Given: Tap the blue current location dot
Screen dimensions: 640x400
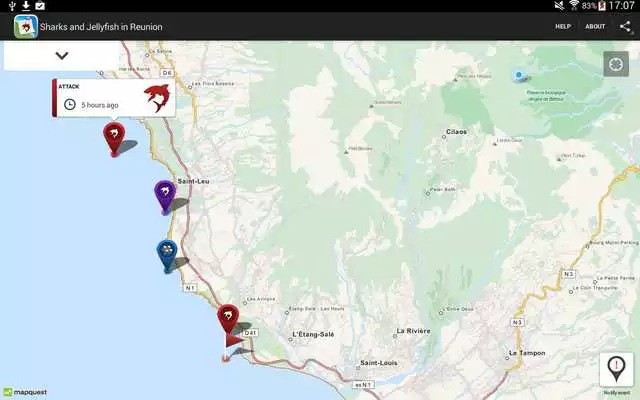Looking at the screenshot, I should click(518, 75).
